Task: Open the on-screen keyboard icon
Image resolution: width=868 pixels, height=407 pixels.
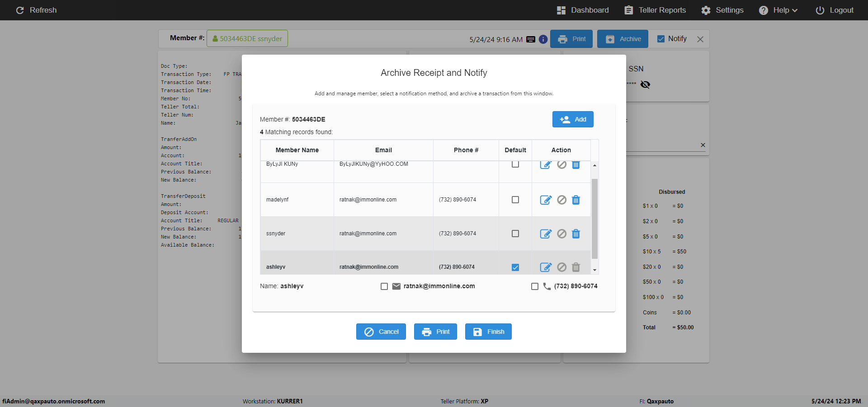Action: [531, 39]
